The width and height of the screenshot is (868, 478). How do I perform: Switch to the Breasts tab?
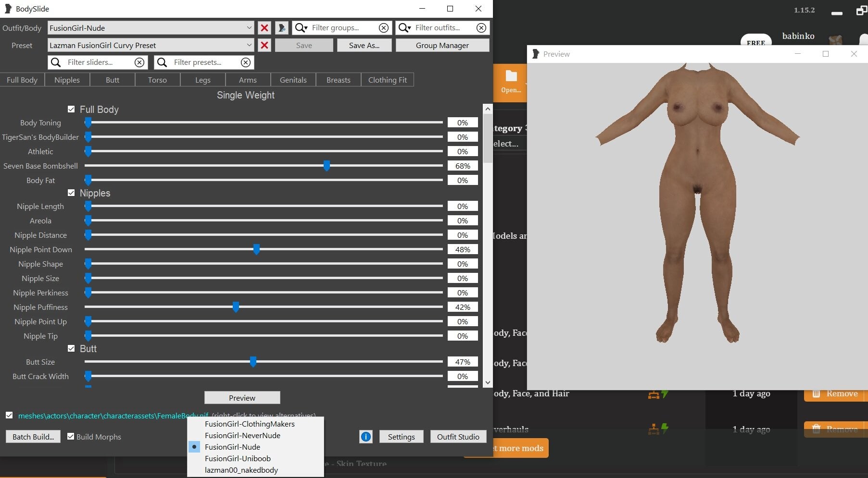(339, 80)
